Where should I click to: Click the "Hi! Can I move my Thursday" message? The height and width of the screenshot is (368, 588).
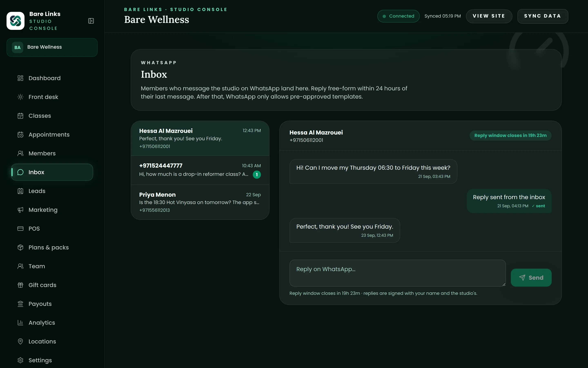373,172
